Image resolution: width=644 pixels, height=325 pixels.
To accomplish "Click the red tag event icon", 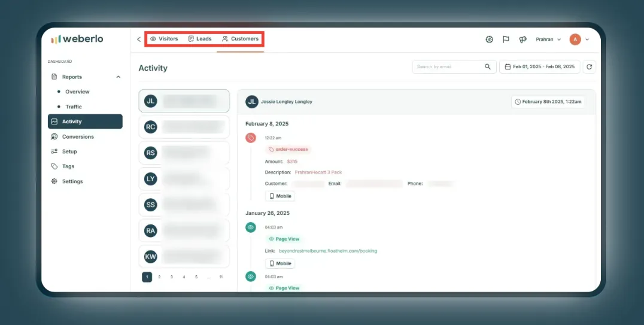I will tap(251, 138).
